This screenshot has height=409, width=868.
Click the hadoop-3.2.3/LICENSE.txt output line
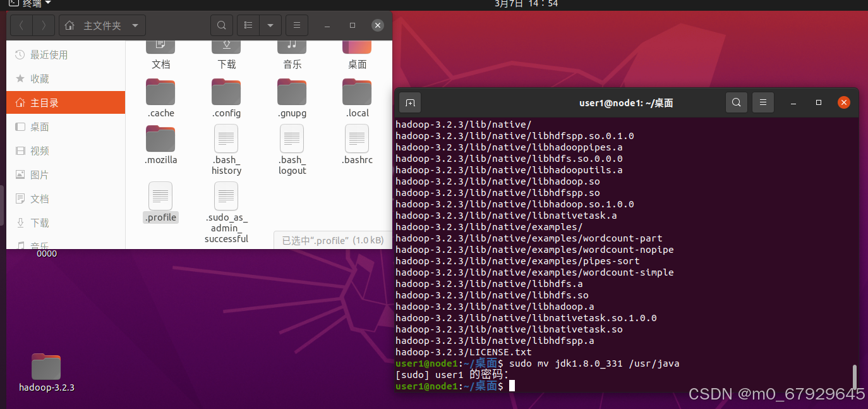[464, 352]
